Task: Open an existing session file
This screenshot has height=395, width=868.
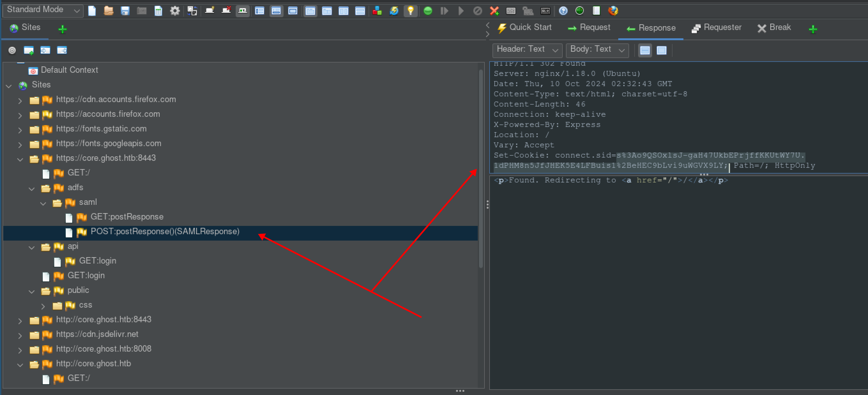Action: [x=109, y=11]
